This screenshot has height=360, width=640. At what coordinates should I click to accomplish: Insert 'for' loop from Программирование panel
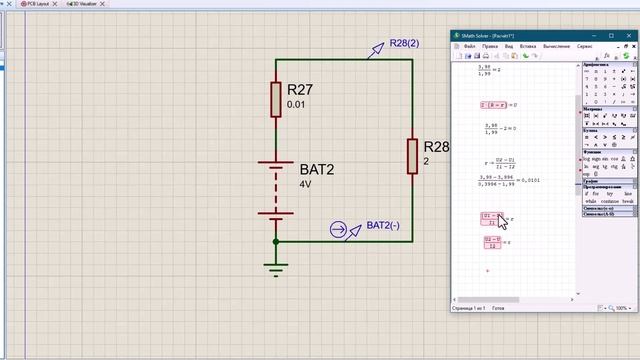click(x=596, y=193)
